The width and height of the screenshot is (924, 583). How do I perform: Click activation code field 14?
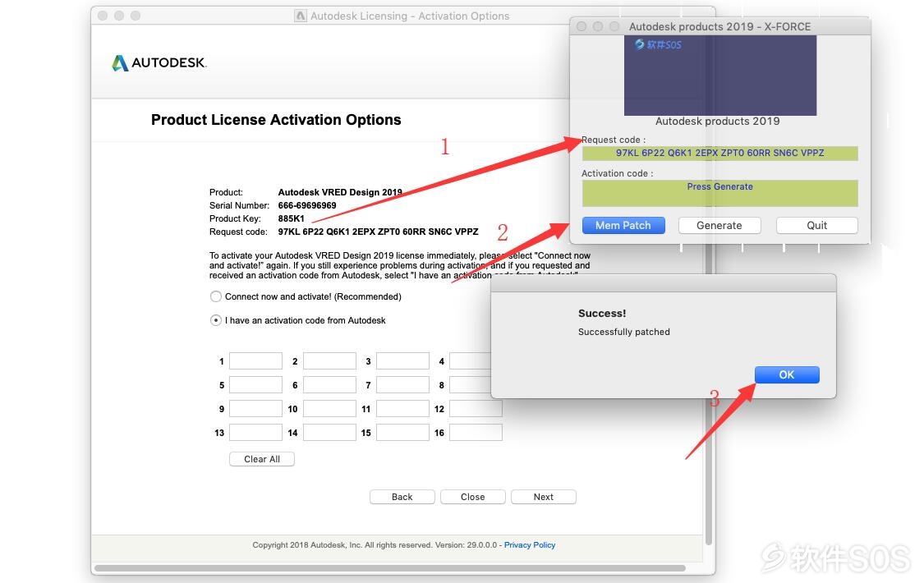[x=329, y=432]
